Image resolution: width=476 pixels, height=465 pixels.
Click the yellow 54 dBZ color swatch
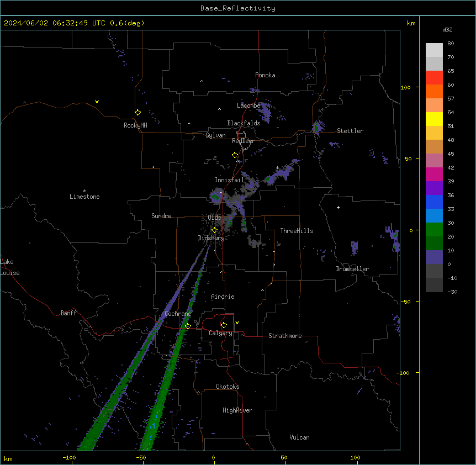click(434, 119)
